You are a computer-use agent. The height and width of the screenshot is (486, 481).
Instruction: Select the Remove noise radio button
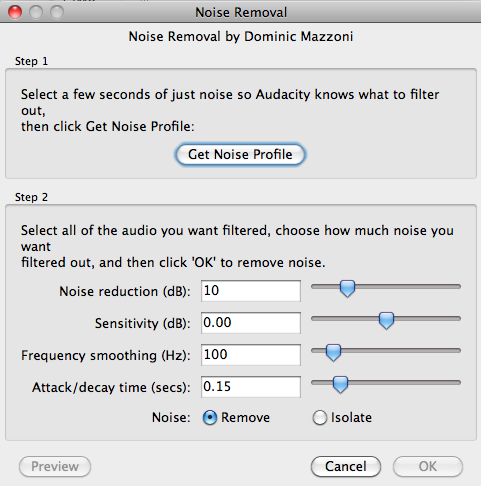(210, 418)
